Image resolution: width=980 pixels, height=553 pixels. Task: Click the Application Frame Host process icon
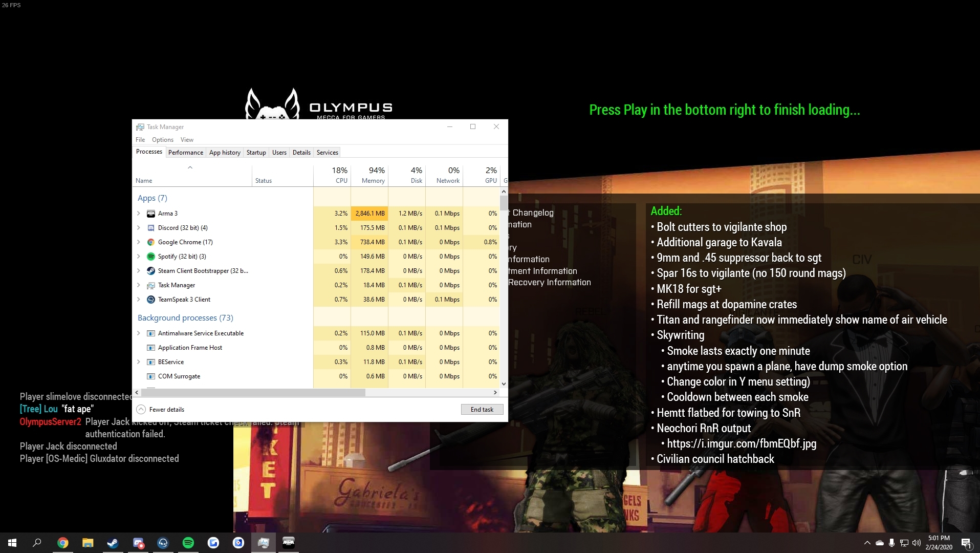pyautogui.click(x=151, y=348)
